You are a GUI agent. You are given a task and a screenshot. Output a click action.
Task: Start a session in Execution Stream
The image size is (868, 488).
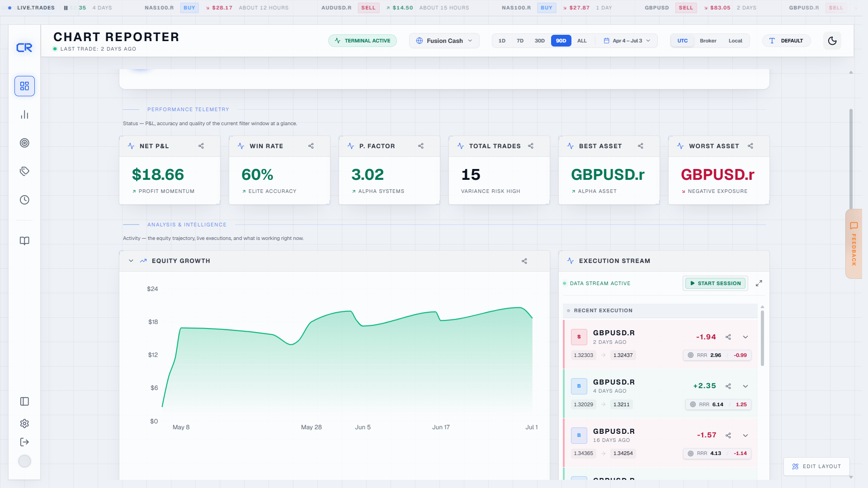click(715, 283)
